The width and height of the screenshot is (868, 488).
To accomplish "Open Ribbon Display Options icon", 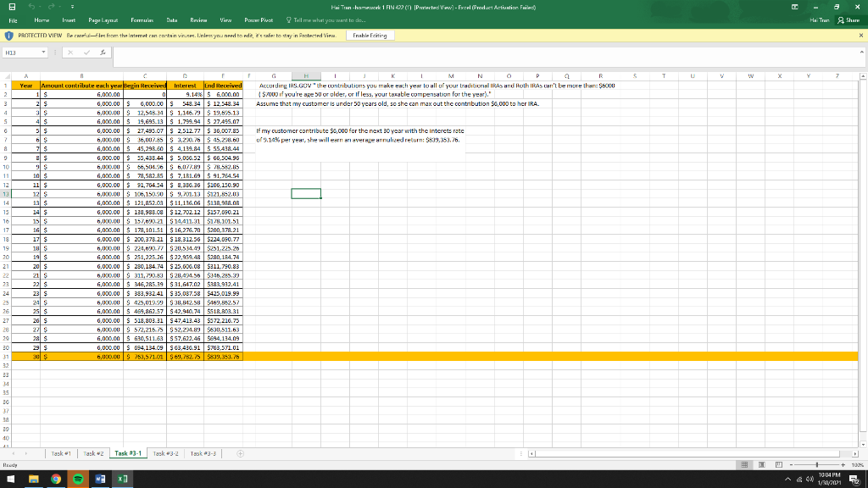I will 794,7.
